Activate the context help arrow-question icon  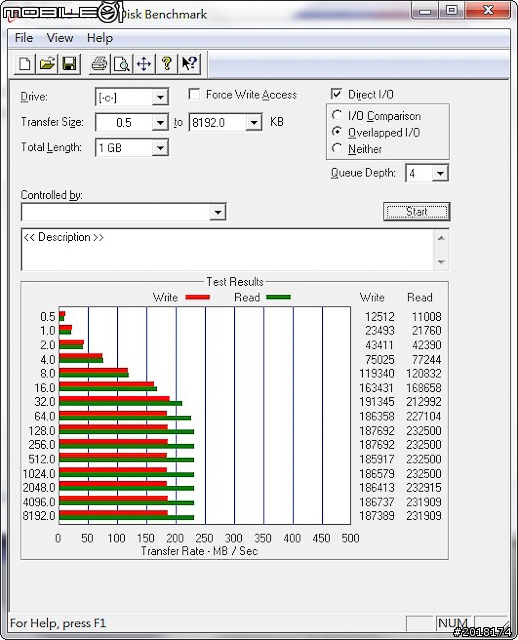(x=189, y=64)
